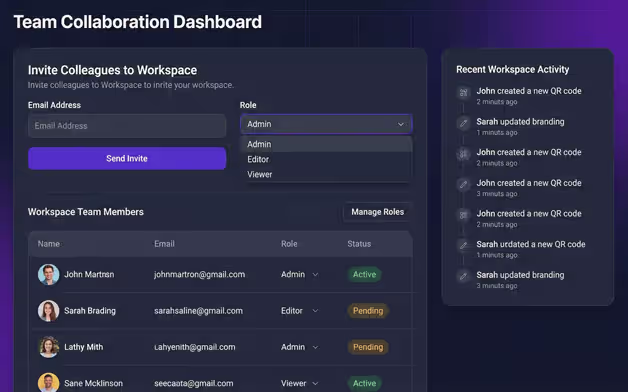Image resolution: width=628 pixels, height=392 pixels.
Task: Open role dropdown in Lathy Mith's row
Action: point(300,347)
